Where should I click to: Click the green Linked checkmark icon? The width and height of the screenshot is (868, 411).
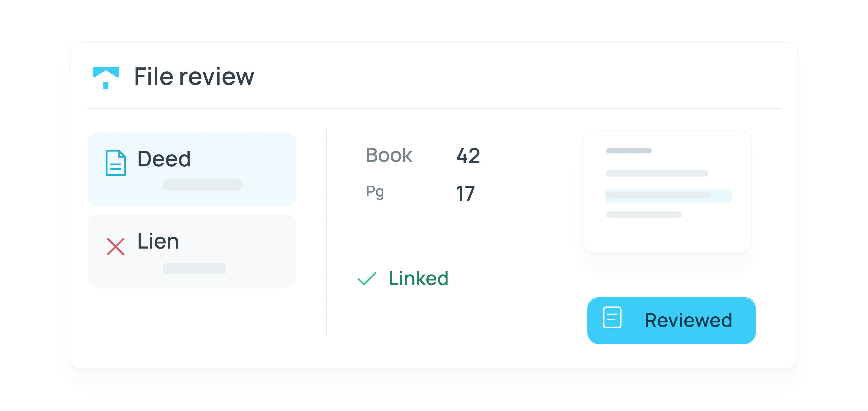coord(366,278)
